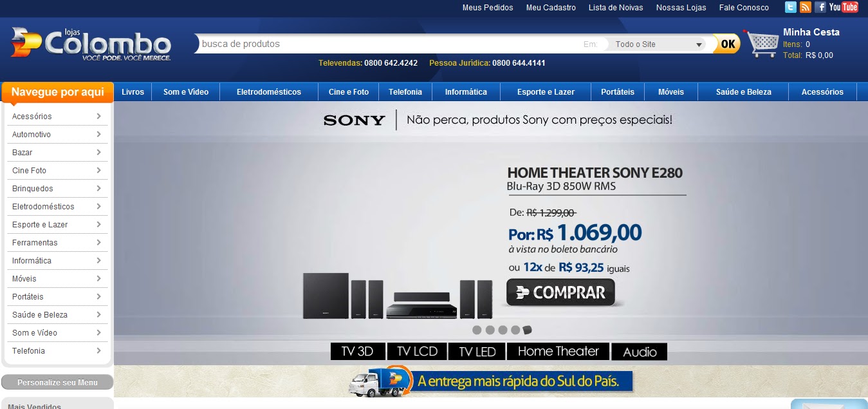Open Informática in the sidebar

click(57, 261)
